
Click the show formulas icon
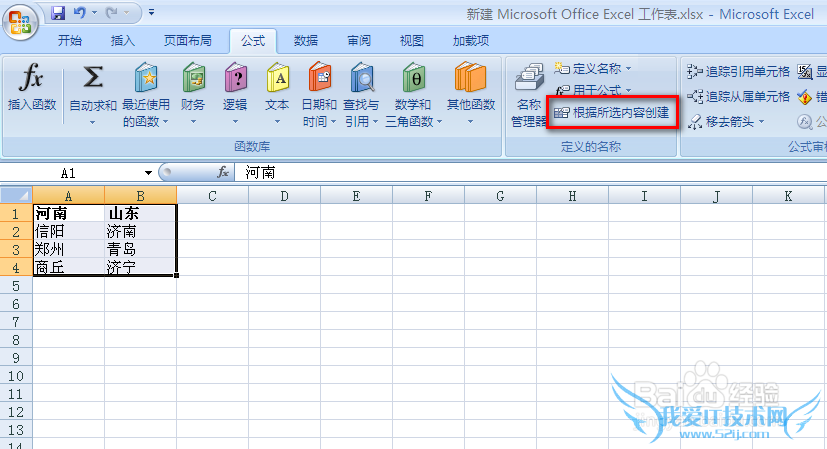click(804, 71)
